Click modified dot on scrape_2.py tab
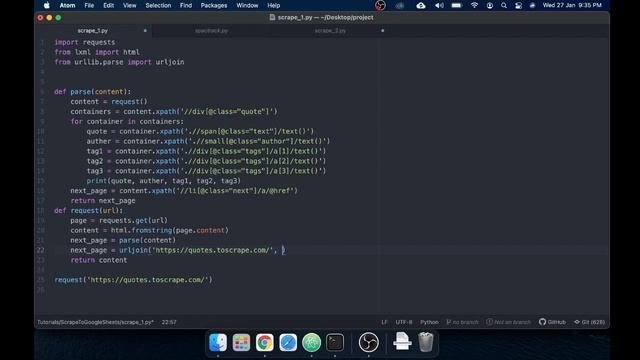Viewport: 640px width, 360px height. (382, 31)
